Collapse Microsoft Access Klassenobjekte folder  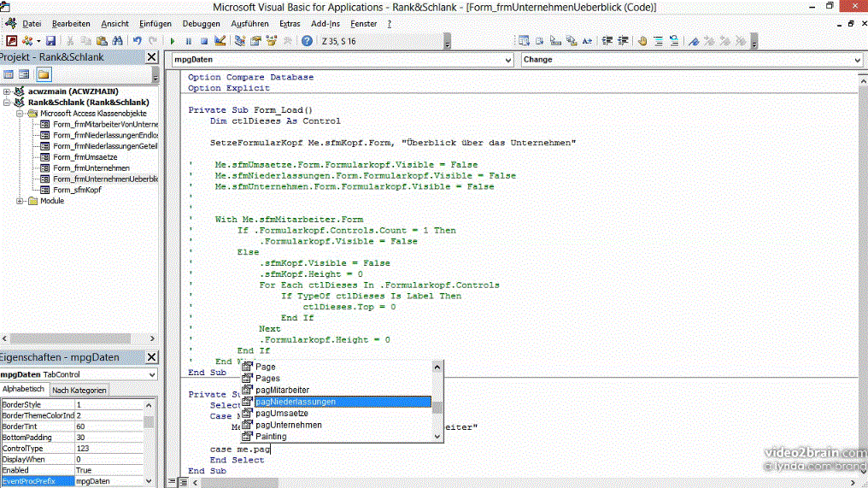pos(20,113)
